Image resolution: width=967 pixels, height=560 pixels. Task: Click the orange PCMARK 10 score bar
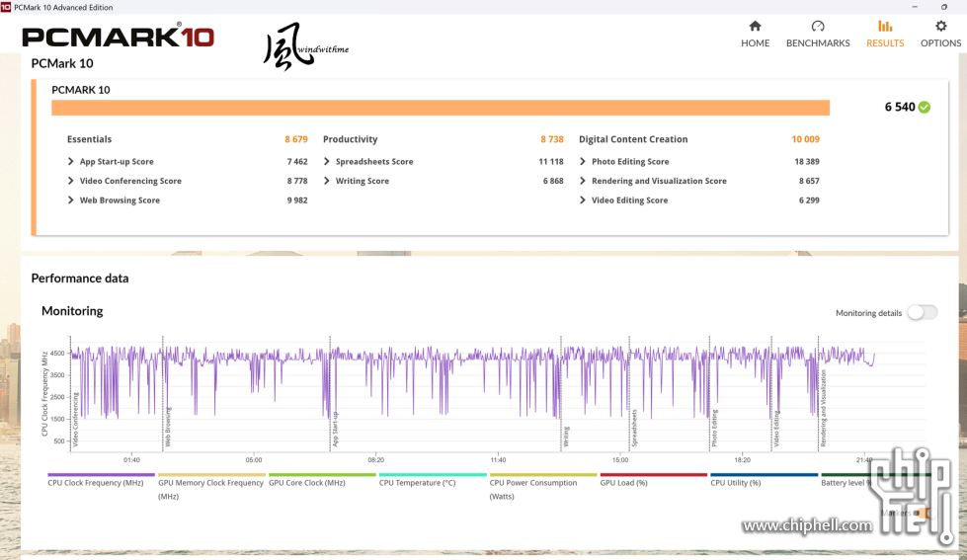coord(441,108)
